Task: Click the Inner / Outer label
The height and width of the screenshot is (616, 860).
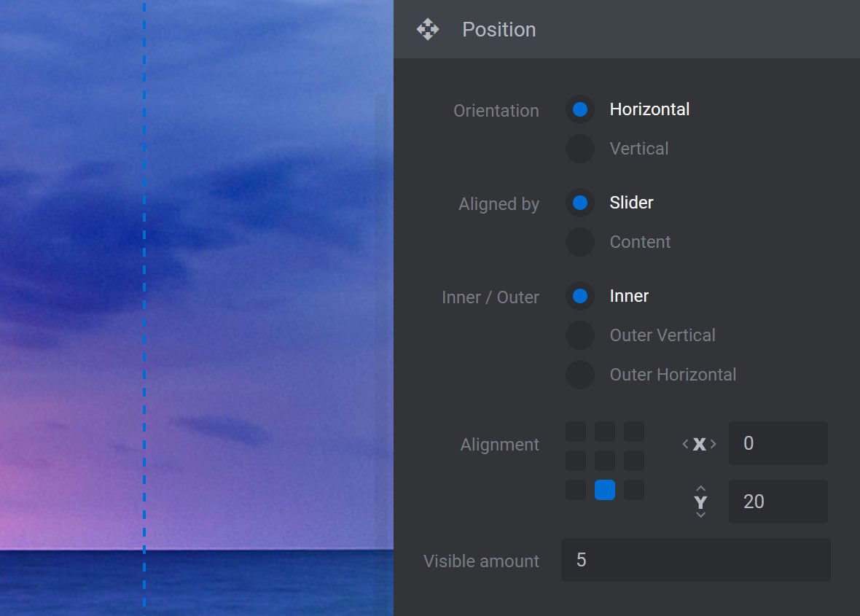Action: click(490, 297)
